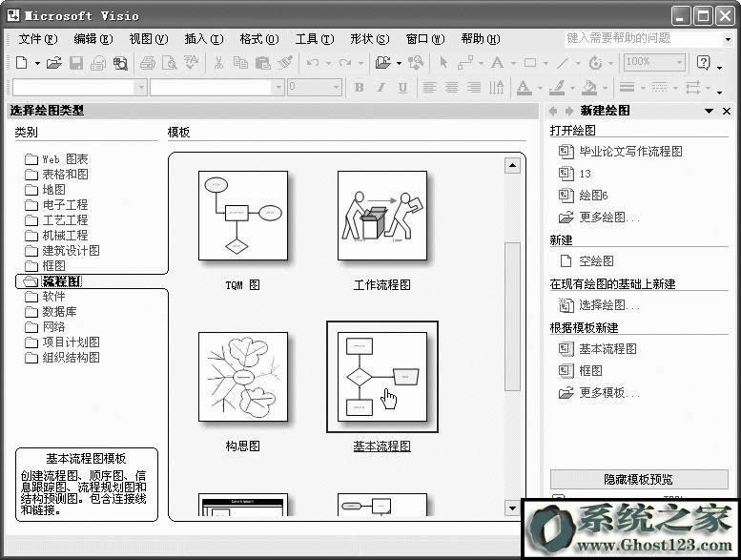Click the Help question mark icon
The image size is (741, 560).
[704, 63]
